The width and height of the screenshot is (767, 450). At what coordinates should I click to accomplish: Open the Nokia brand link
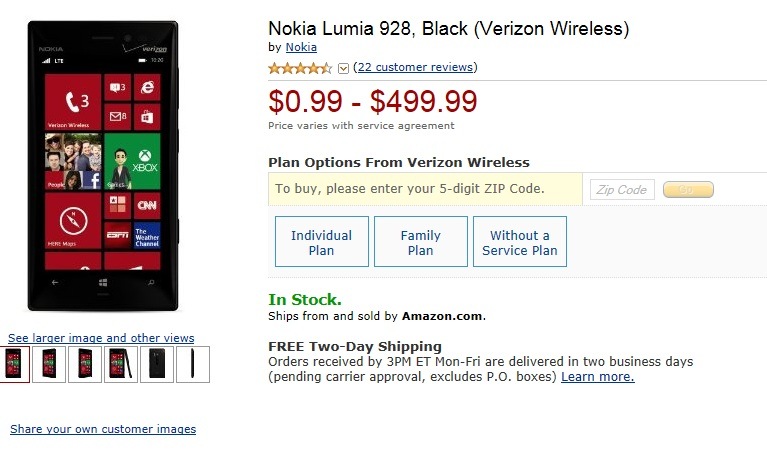(301, 47)
